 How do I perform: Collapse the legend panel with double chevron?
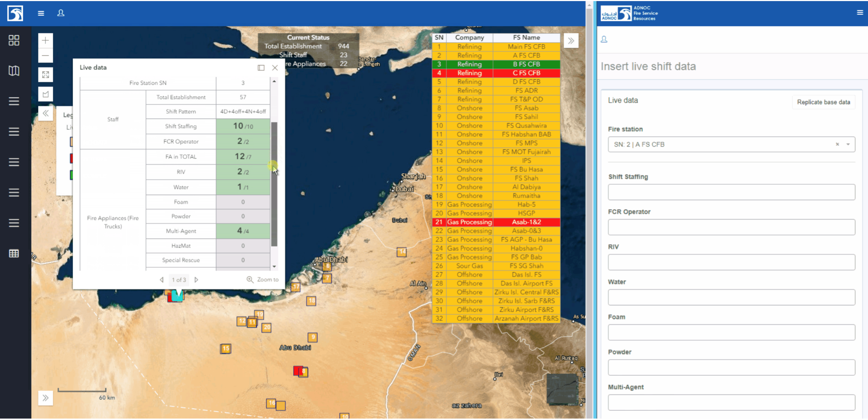click(x=46, y=114)
